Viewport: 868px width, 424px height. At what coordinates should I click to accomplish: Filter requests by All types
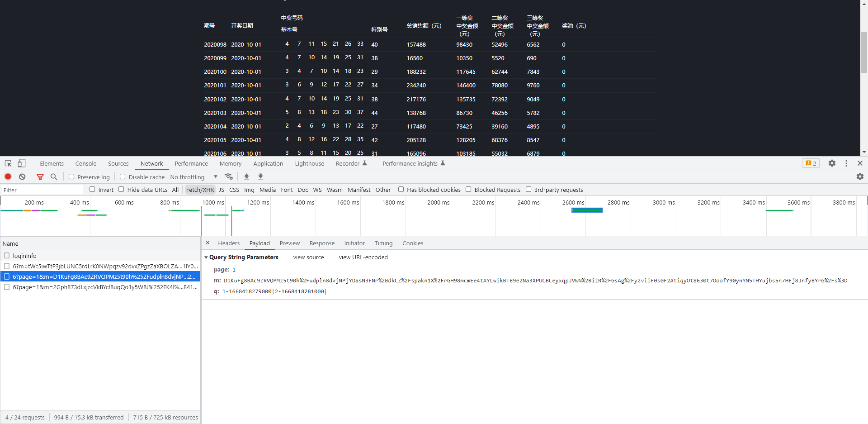175,190
